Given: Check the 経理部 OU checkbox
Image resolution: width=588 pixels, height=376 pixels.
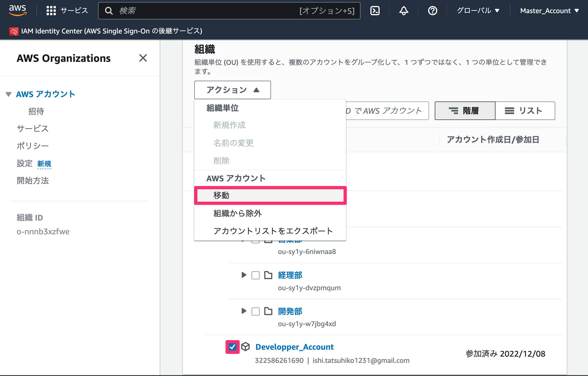Looking at the screenshot, I should pos(255,275).
